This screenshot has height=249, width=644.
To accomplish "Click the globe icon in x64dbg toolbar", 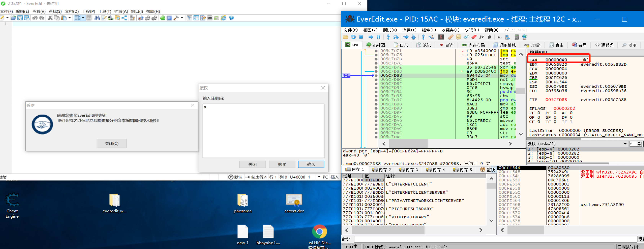I will [524, 37].
